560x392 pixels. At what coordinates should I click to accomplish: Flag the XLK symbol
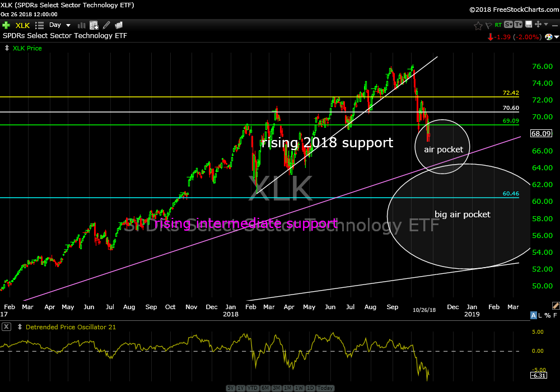click(x=488, y=25)
